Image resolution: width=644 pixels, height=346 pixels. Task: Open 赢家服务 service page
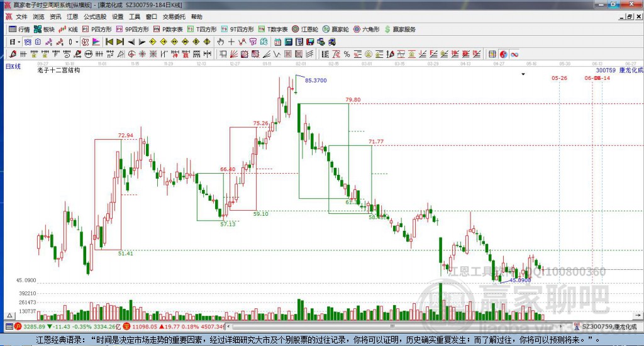400,29
